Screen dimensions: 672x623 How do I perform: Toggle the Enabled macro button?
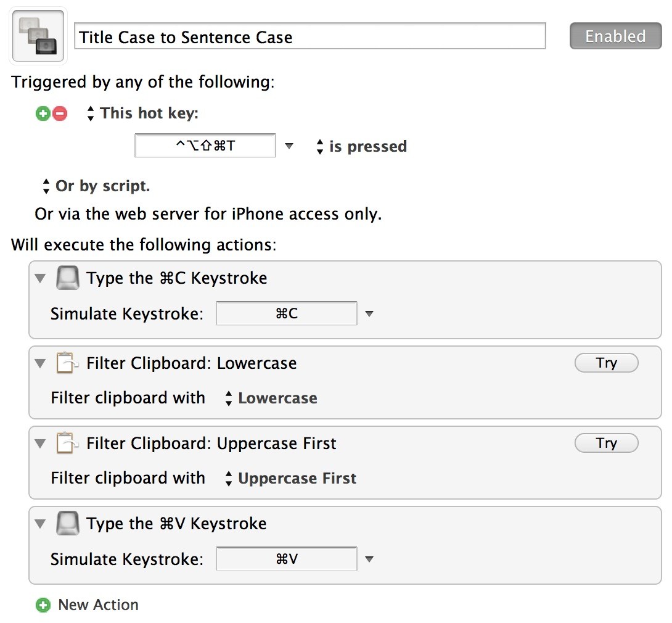[x=615, y=36]
